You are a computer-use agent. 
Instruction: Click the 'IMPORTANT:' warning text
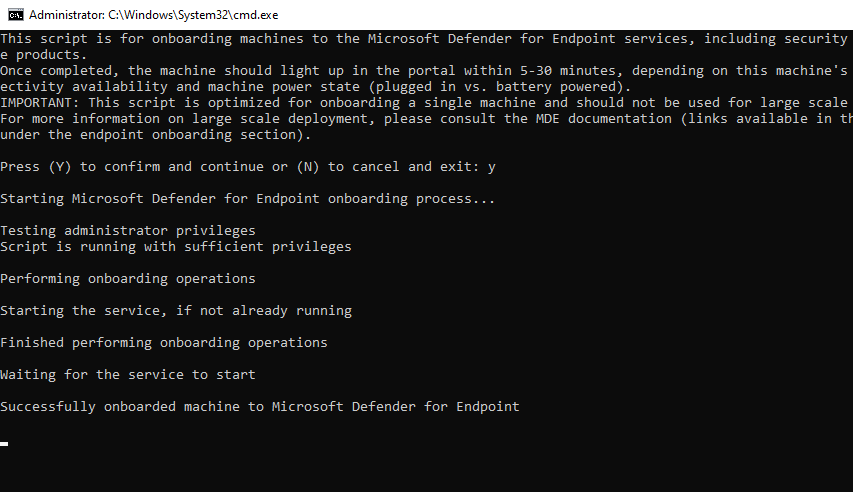point(40,103)
